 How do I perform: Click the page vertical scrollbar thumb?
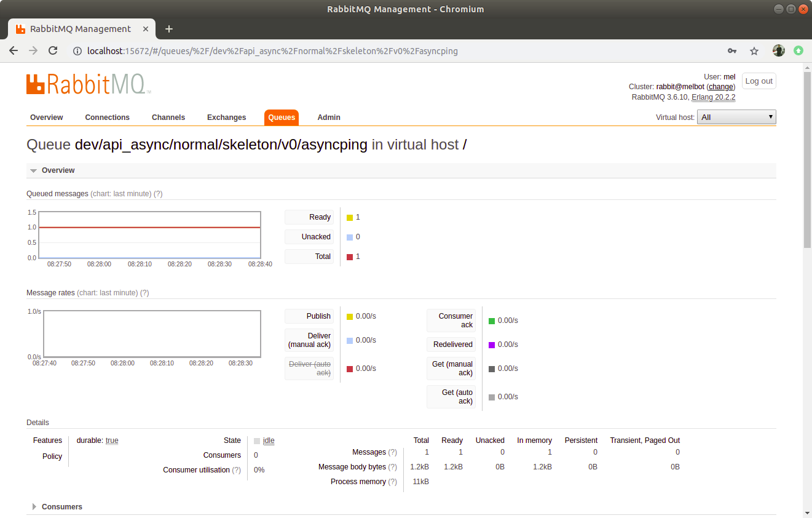807,160
